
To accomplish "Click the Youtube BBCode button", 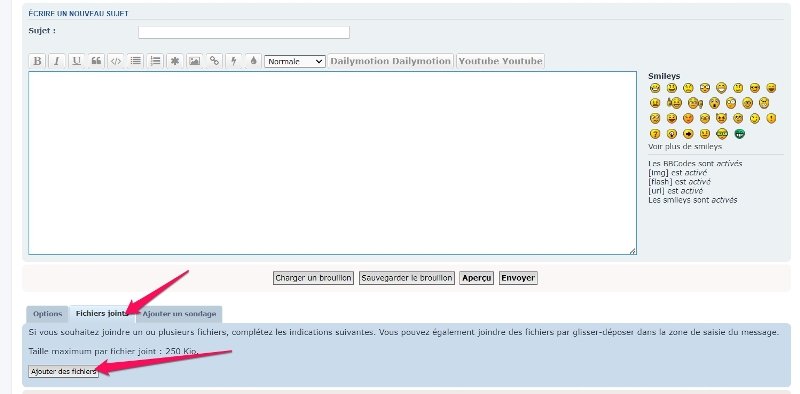I will [x=501, y=61].
